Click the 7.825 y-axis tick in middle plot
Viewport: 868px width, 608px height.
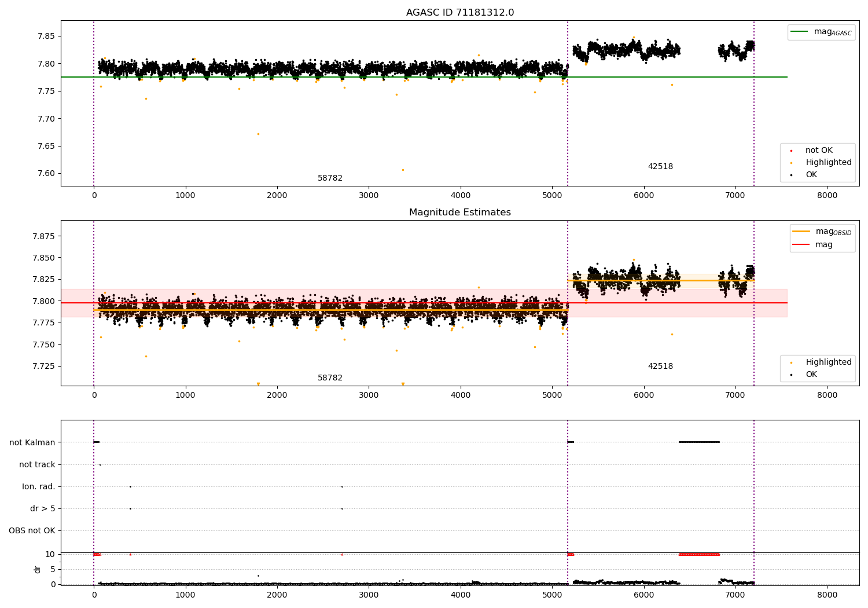tap(45, 279)
